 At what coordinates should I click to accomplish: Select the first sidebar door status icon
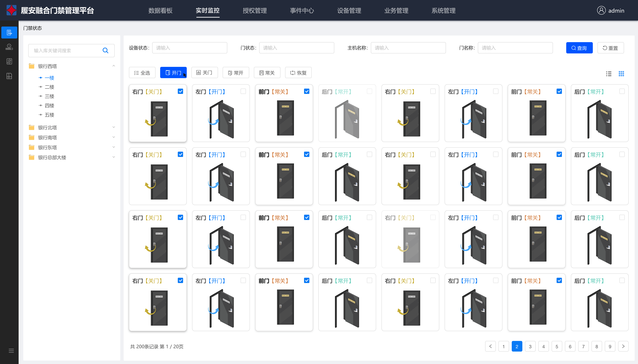pyautogui.click(x=9, y=33)
